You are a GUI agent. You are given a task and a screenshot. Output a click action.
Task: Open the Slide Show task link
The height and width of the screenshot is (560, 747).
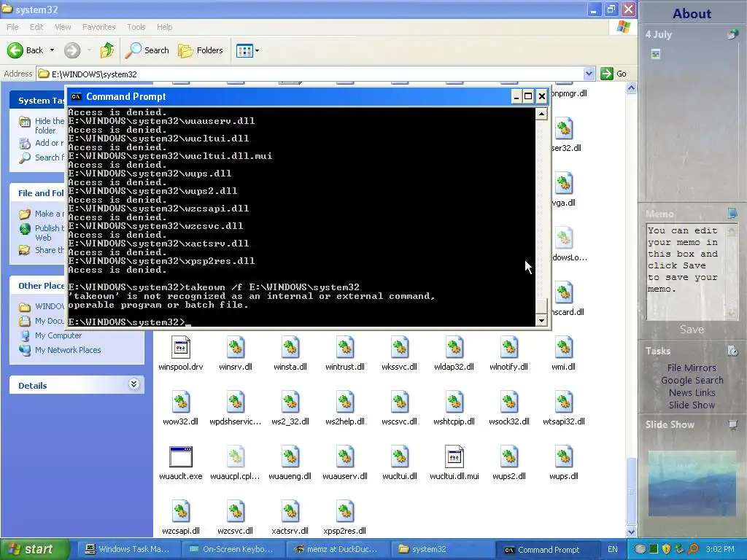click(x=692, y=405)
